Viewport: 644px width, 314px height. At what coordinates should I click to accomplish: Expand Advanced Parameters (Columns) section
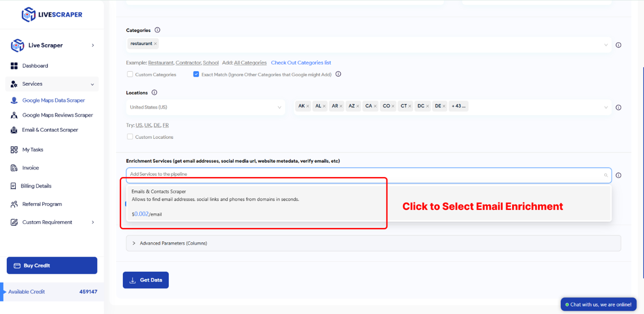pos(373,243)
